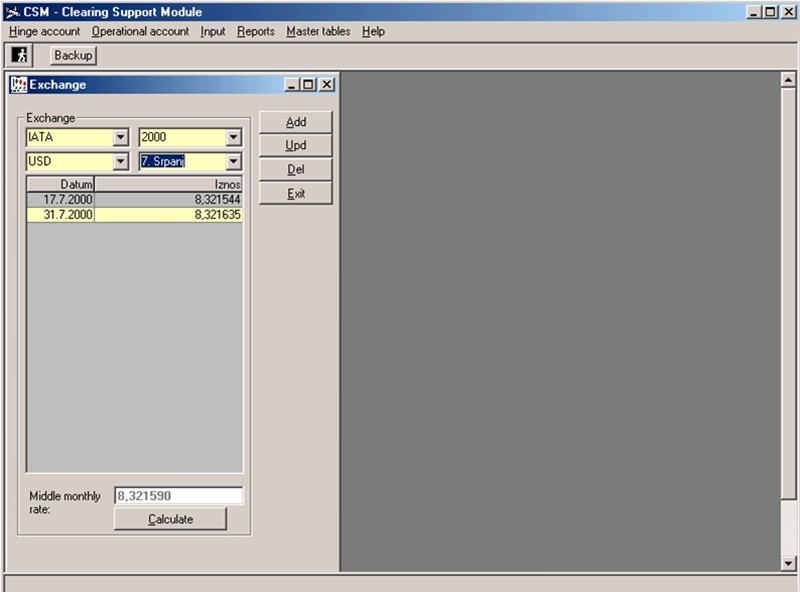Open the Input menu
The width and height of the screenshot is (800, 592).
click(x=213, y=31)
